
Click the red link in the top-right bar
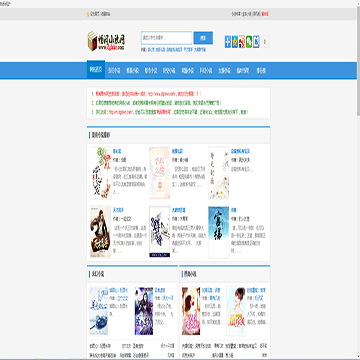click(x=265, y=14)
